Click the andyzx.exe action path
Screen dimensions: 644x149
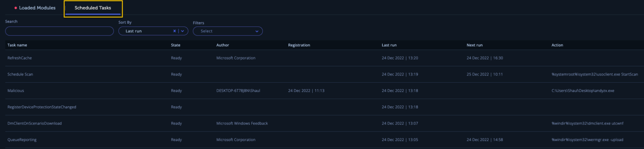583,91
